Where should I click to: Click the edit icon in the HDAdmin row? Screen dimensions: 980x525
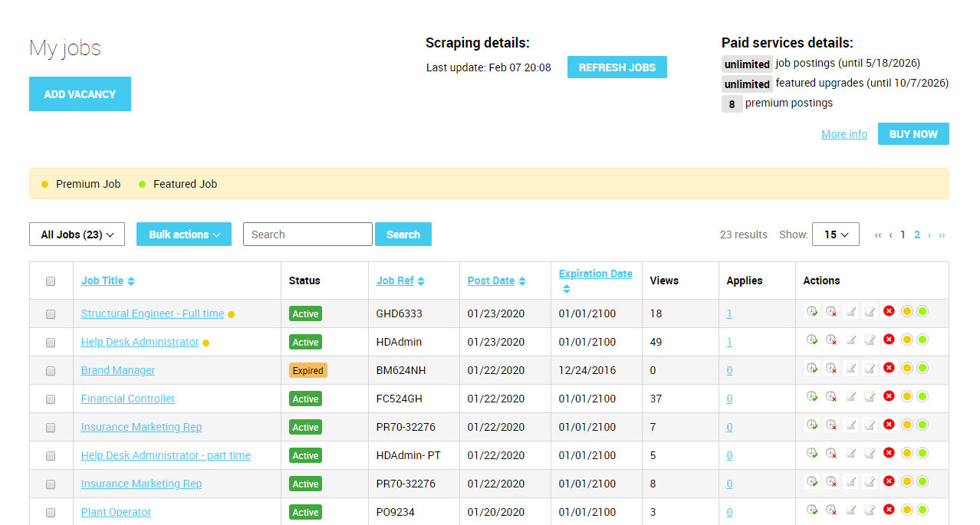coord(850,340)
